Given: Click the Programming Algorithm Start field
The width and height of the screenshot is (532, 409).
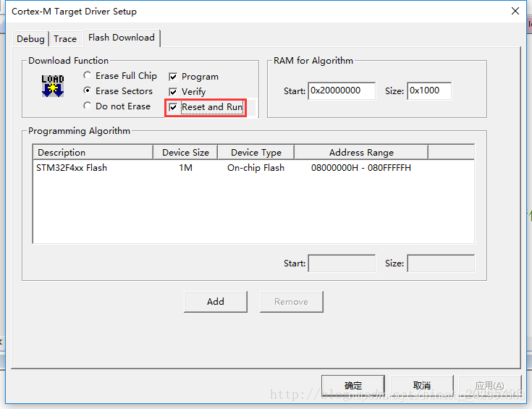Looking at the screenshot, I should coord(342,263).
